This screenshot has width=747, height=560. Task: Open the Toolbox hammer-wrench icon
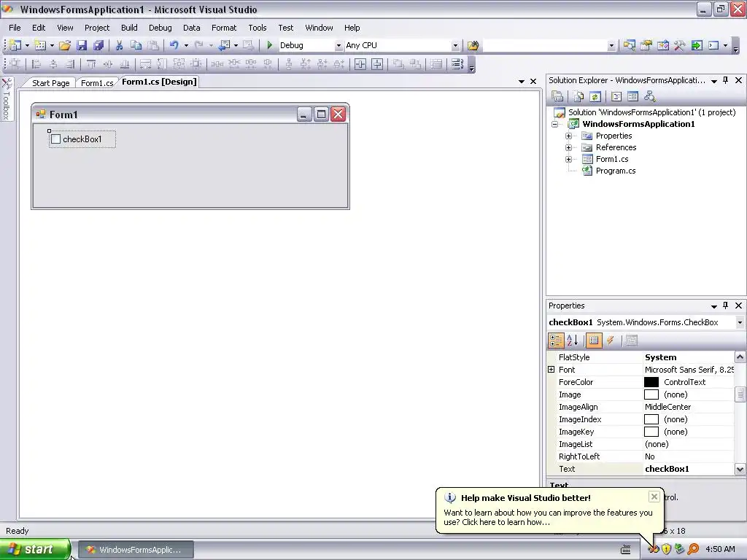click(x=679, y=45)
